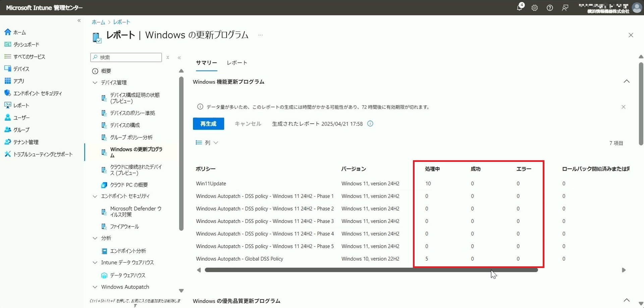Follow ホーム breadcrumb link
The image size is (644, 308).
[x=98, y=22]
